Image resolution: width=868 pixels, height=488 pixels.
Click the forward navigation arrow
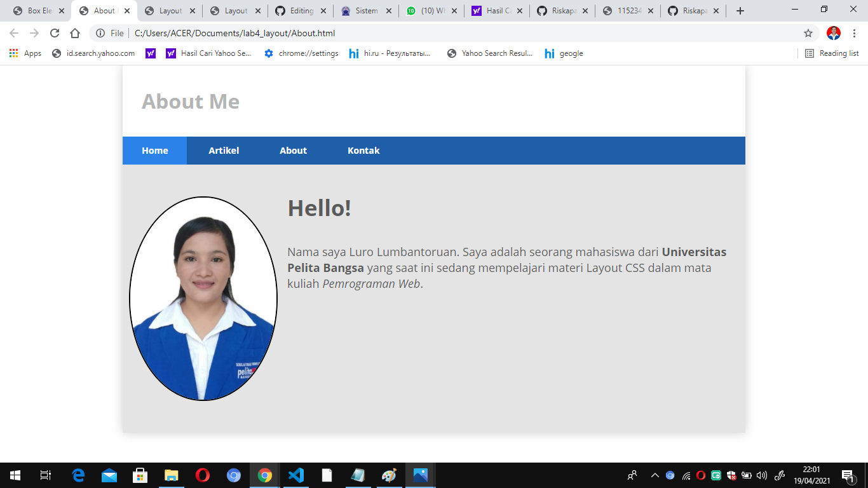35,32
